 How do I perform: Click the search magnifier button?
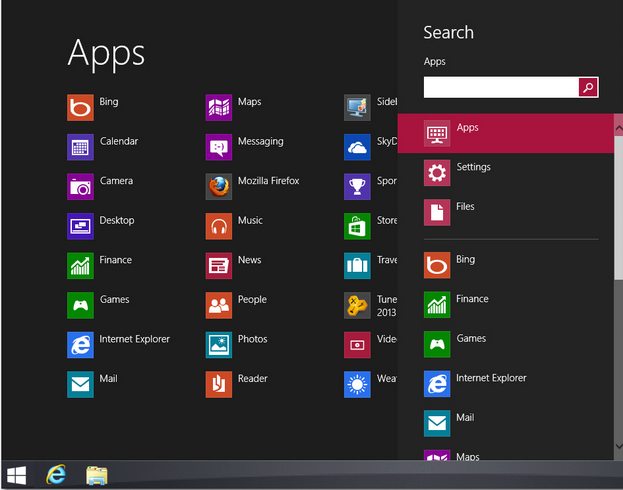click(x=588, y=87)
